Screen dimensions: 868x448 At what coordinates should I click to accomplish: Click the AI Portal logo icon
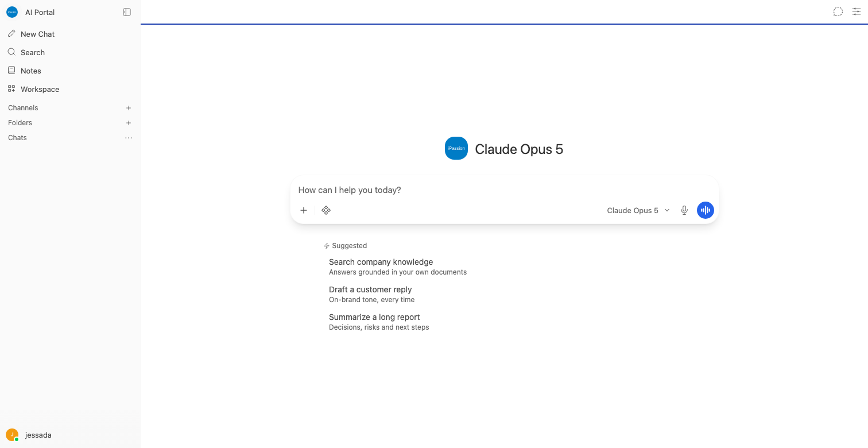[12, 12]
